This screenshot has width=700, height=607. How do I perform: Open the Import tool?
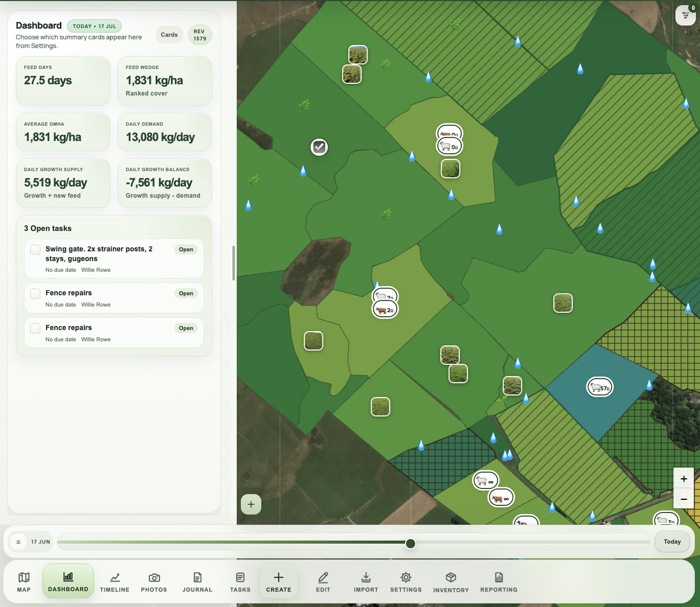[366, 582]
